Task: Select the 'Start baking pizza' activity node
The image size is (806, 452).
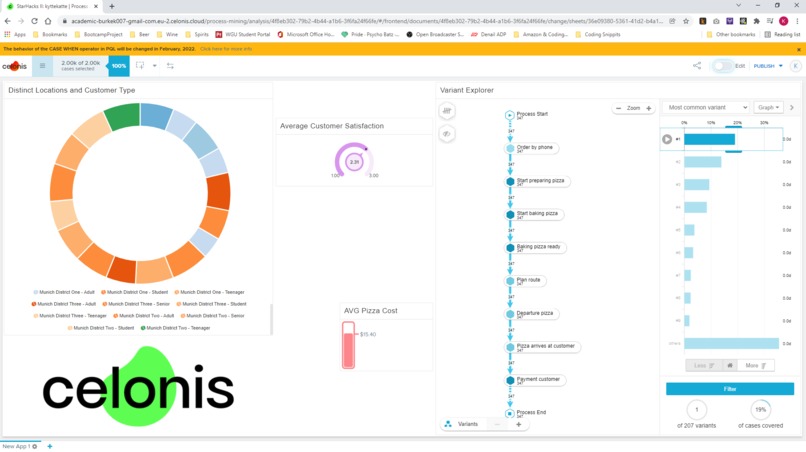Action: coord(534,214)
